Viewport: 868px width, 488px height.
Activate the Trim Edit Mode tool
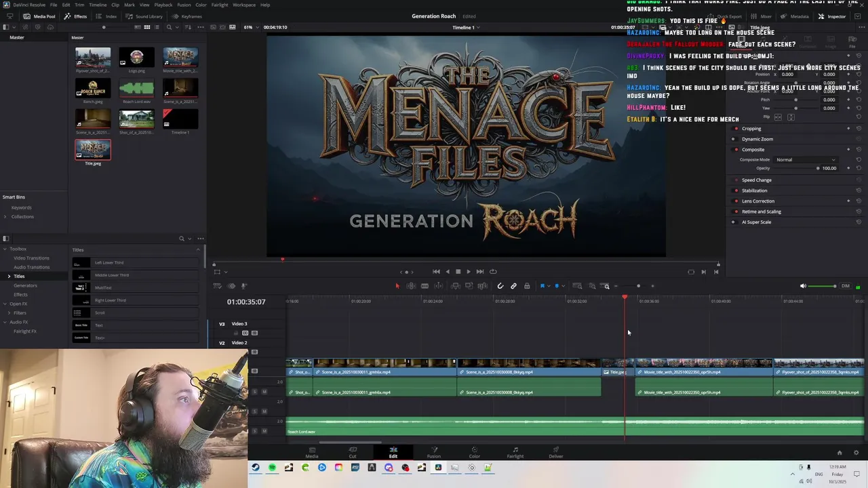[x=411, y=286]
